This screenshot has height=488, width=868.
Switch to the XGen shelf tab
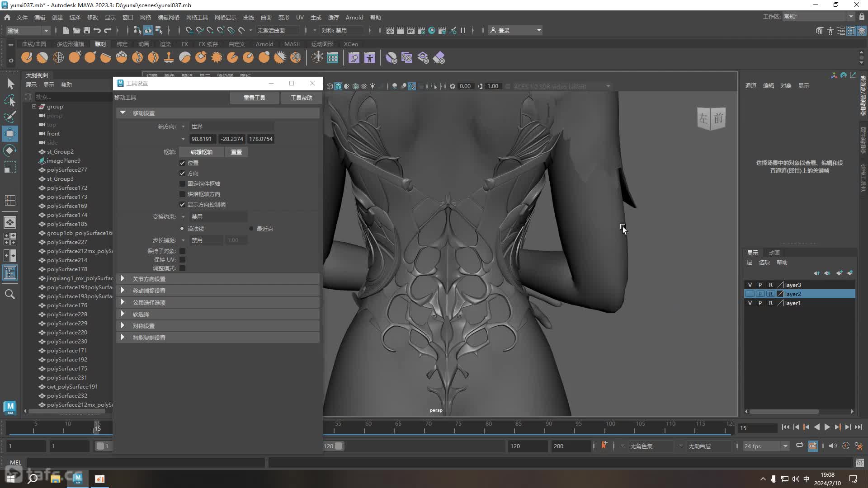(x=351, y=44)
